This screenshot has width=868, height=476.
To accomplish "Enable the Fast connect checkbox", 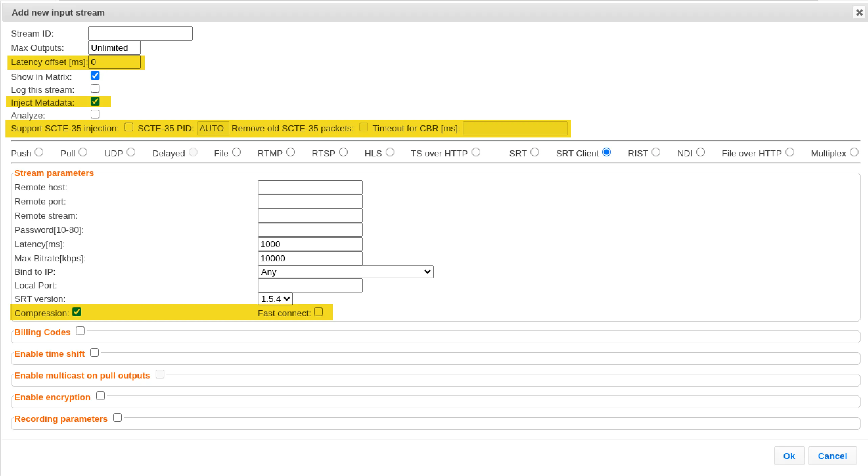I will 318,312.
